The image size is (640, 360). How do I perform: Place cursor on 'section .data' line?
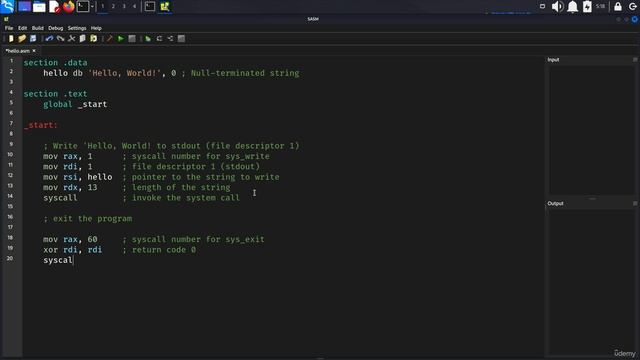pyautogui.click(x=56, y=63)
